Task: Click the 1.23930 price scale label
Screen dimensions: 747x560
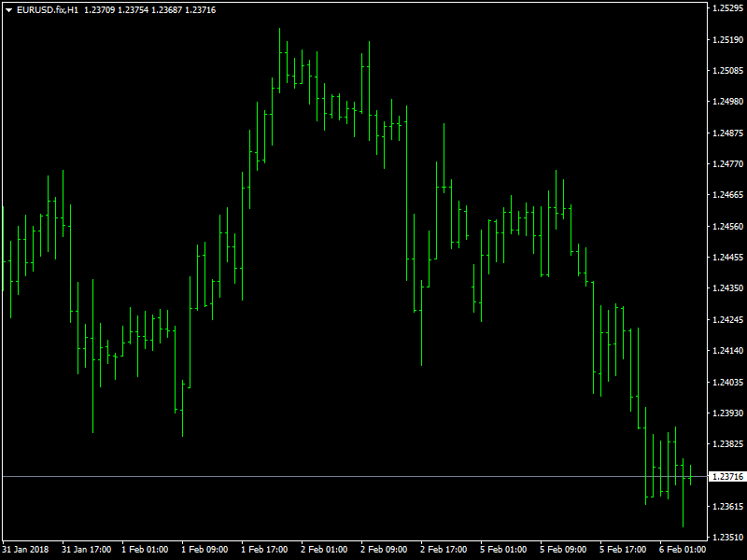Action: point(727,413)
